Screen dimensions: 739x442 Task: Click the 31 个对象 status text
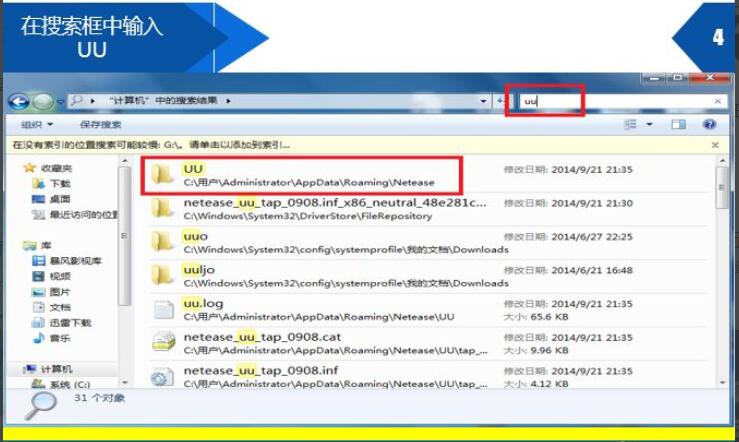click(99, 398)
